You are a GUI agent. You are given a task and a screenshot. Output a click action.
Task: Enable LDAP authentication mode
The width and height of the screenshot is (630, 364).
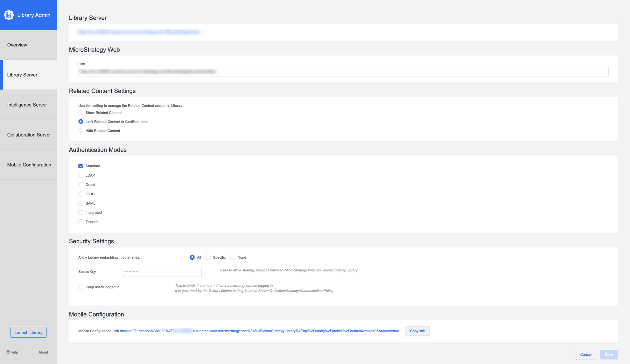(x=81, y=175)
